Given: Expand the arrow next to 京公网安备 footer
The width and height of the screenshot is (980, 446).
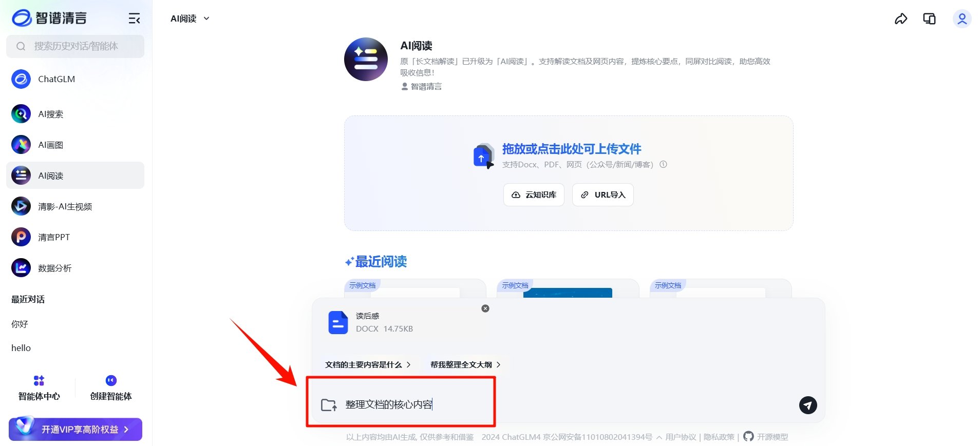Looking at the screenshot, I should [x=658, y=437].
